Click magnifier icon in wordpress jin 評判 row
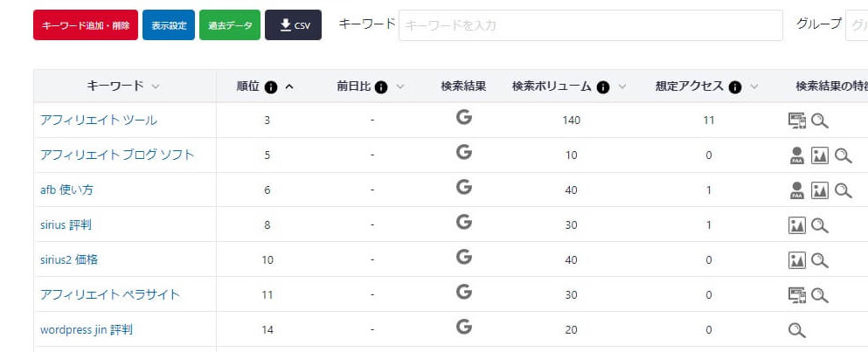The height and width of the screenshot is (352, 868). click(x=796, y=330)
